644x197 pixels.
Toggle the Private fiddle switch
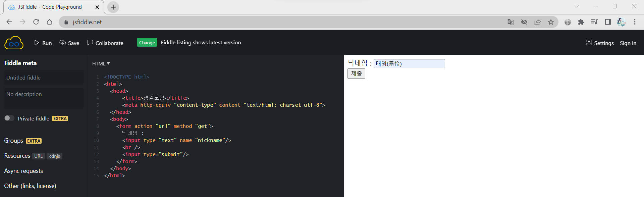[9, 118]
